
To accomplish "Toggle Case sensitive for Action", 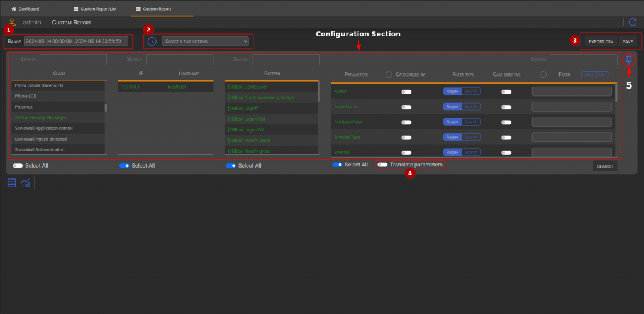I will pos(506,92).
